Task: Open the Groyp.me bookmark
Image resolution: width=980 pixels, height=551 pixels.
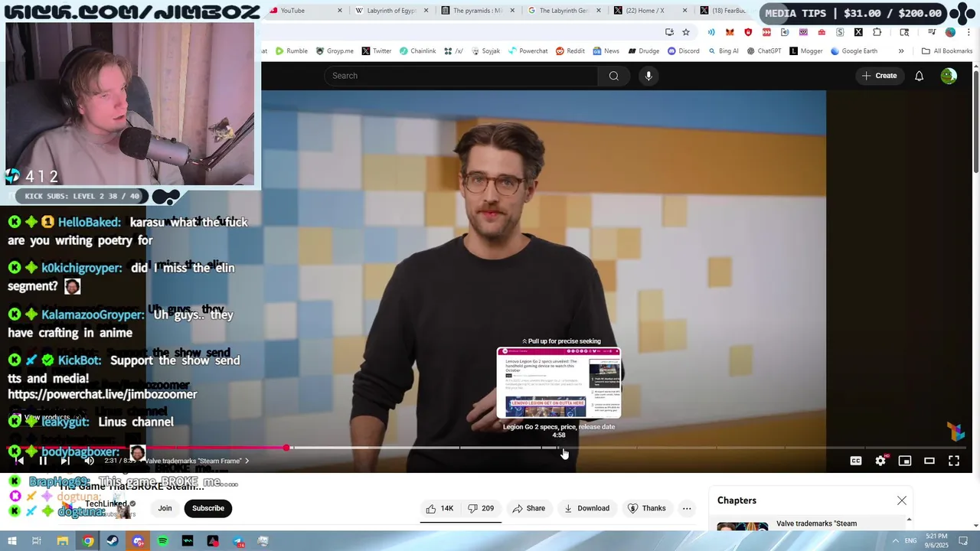Action: tap(335, 51)
